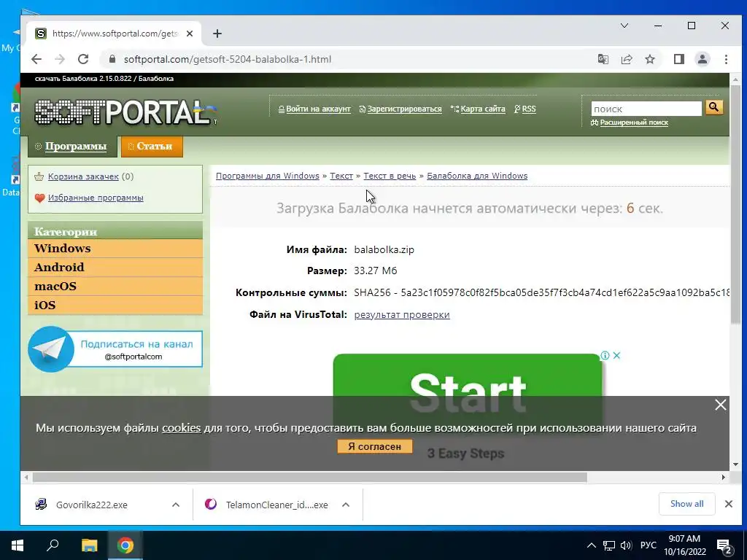Open Войти на аккаунт link
Image resolution: width=747 pixels, height=560 pixels.
tap(318, 109)
